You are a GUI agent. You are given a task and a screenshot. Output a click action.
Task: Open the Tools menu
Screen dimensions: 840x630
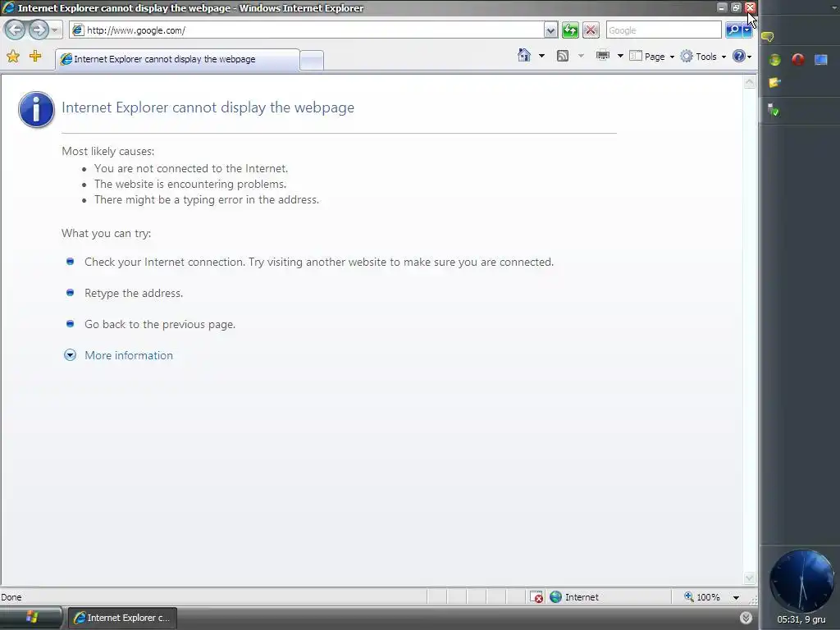tap(703, 57)
